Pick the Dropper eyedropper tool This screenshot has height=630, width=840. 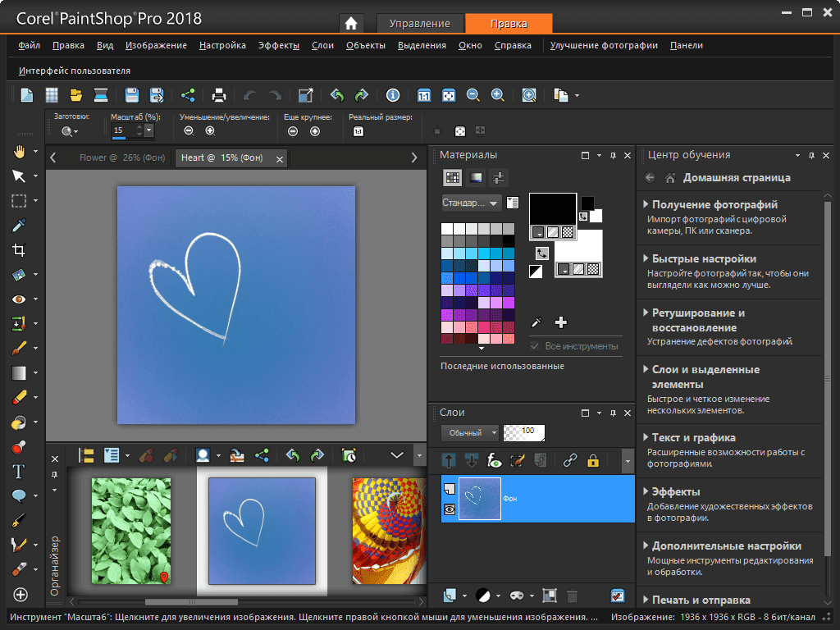pyautogui.click(x=18, y=226)
